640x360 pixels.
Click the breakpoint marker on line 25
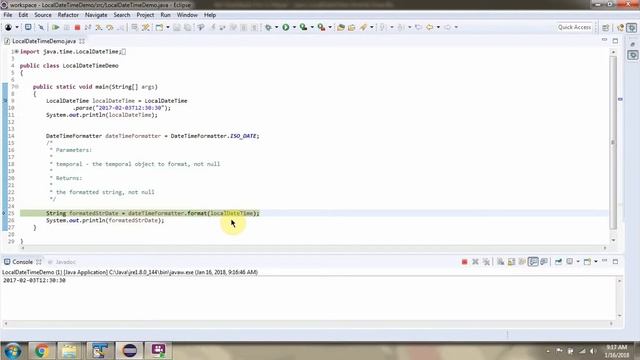coord(4,213)
